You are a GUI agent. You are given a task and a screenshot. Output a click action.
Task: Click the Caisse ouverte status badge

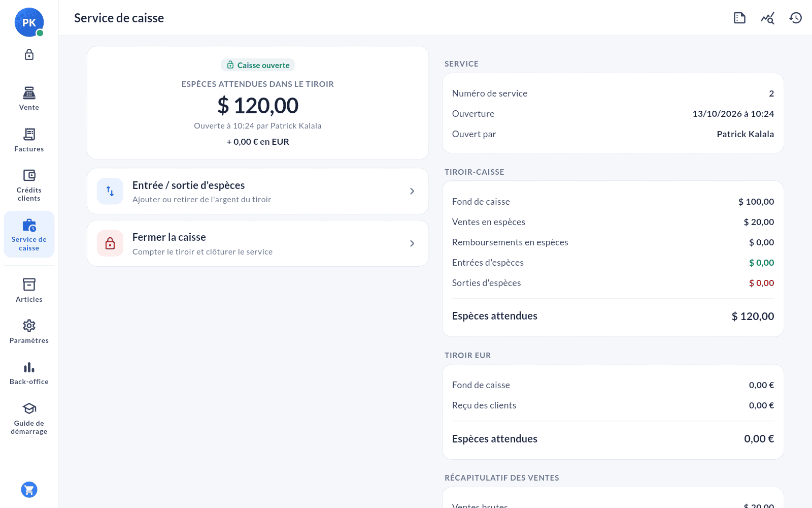tap(258, 65)
